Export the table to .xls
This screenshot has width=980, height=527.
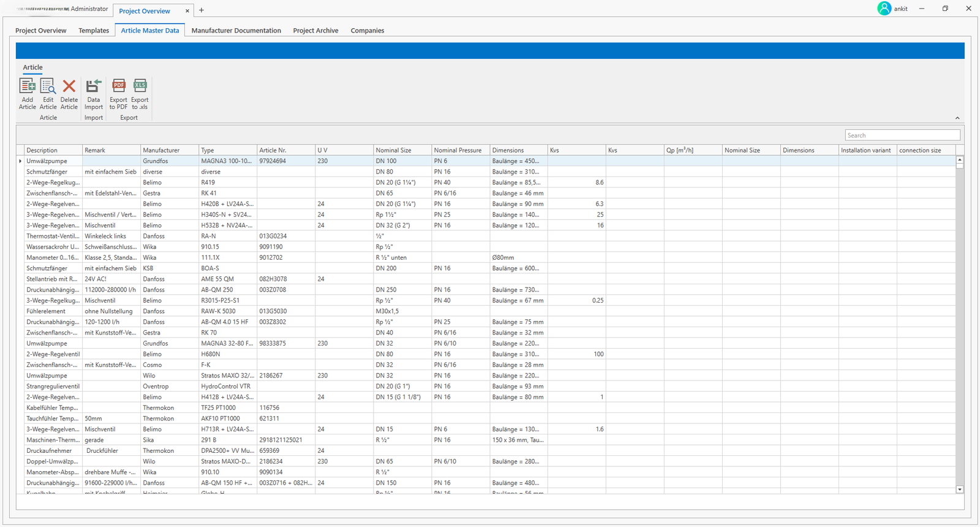(x=140, y=87)
